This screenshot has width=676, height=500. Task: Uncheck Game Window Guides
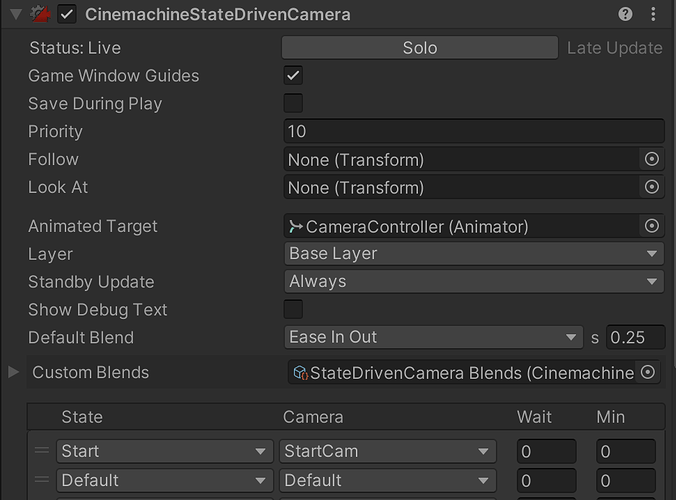(x=293, y=76)
